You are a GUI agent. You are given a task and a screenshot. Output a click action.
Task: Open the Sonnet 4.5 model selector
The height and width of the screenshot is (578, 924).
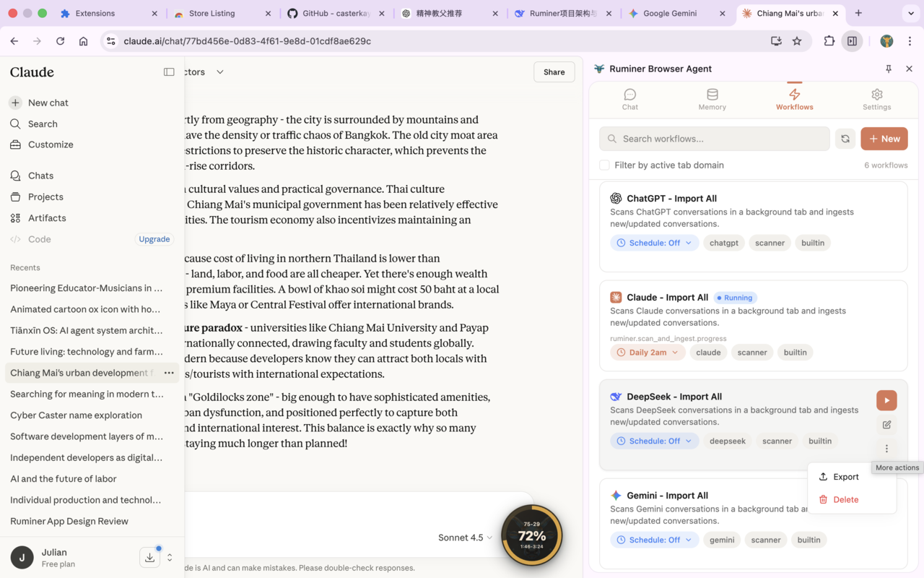point(465,538)
